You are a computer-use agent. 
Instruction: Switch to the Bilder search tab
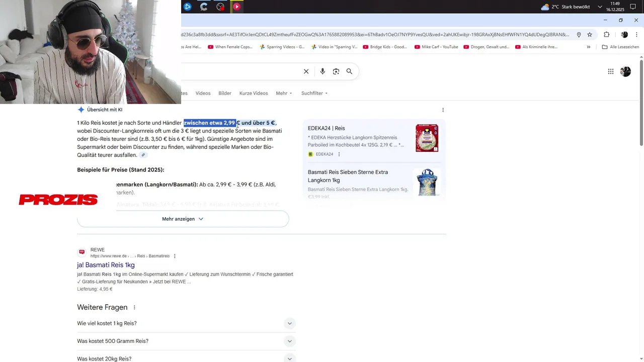pyautogui.click(x=225, y=93)
